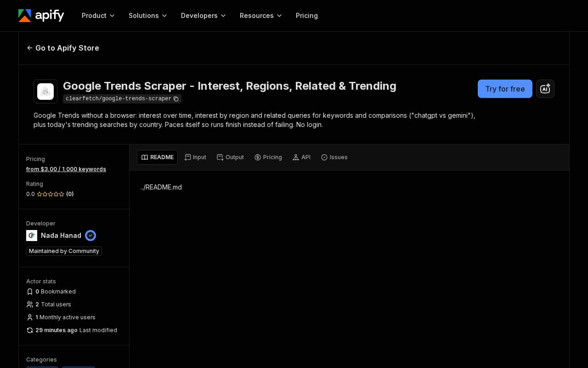588x368 pixels.
Task: Switch to the Output tab
Action: pos(230,157)
